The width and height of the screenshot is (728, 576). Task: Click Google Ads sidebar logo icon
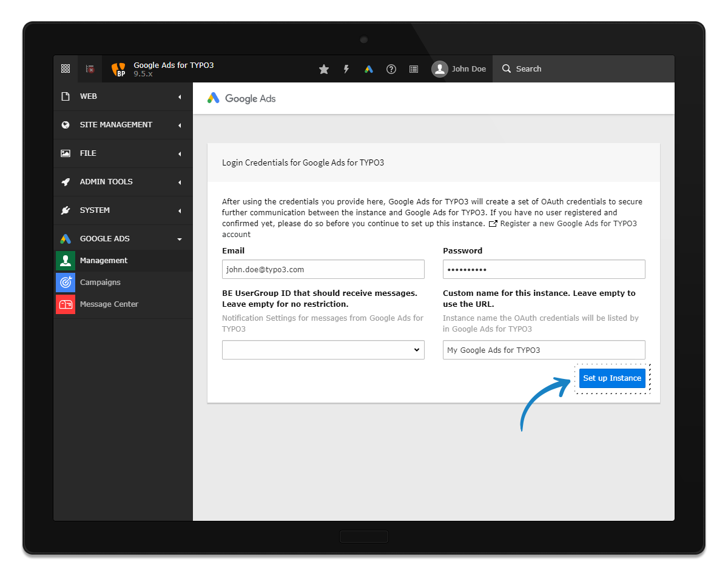(x=66, y=239)
